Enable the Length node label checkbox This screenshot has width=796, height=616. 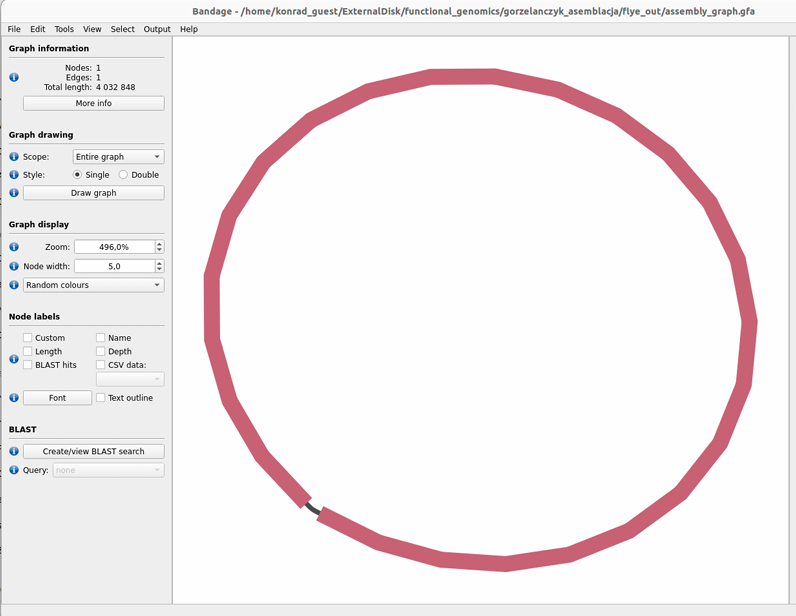click(28, 352)
